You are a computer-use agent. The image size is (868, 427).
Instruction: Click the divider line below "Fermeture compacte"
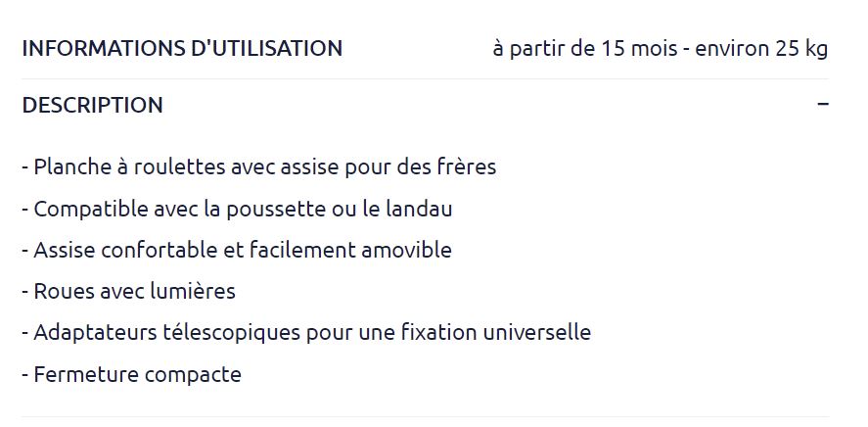click(425, 417)
